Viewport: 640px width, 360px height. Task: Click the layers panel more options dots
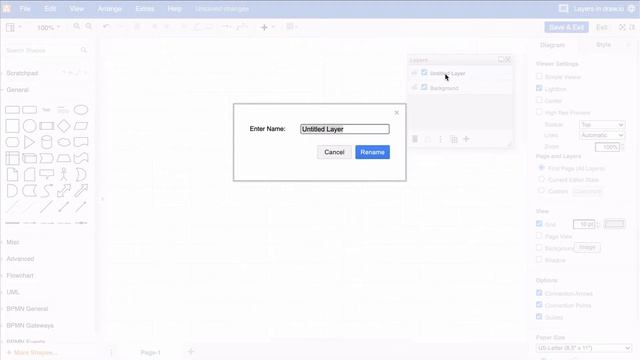coord(440,140)
